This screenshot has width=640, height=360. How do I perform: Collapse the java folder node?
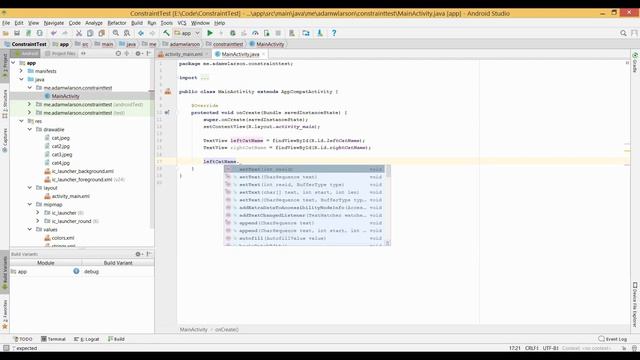coord(21,79)
